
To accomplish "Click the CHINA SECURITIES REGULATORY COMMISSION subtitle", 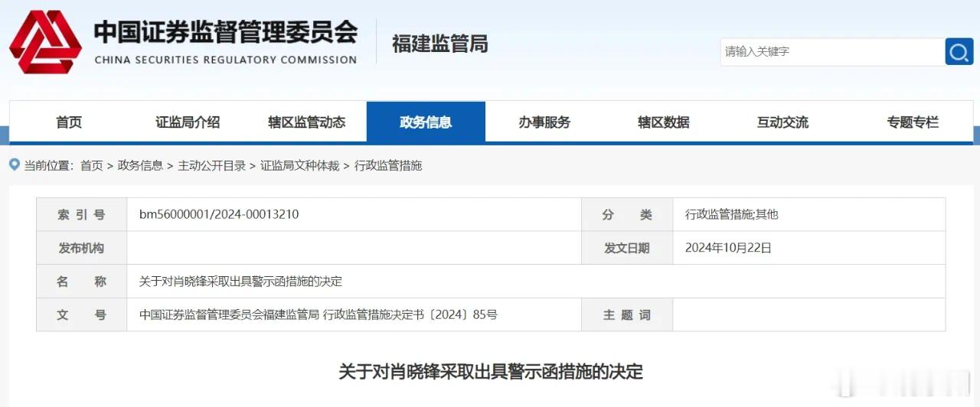I will pos(226,60).
